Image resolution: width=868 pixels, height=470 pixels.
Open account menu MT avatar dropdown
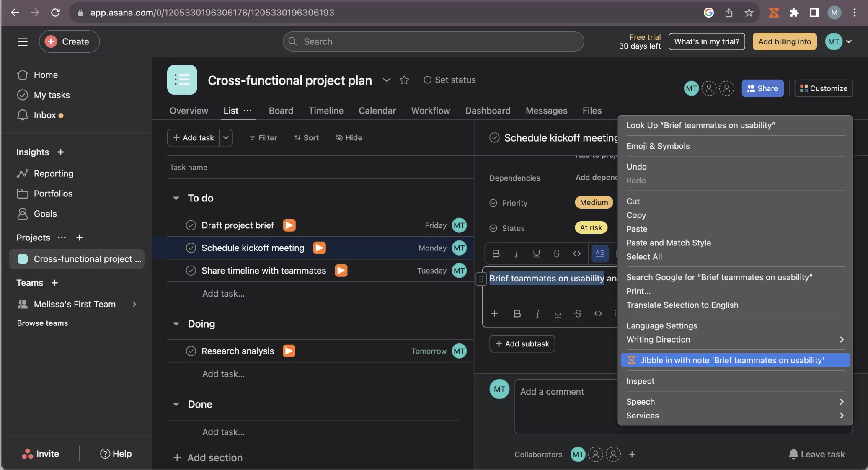point(839,41)
